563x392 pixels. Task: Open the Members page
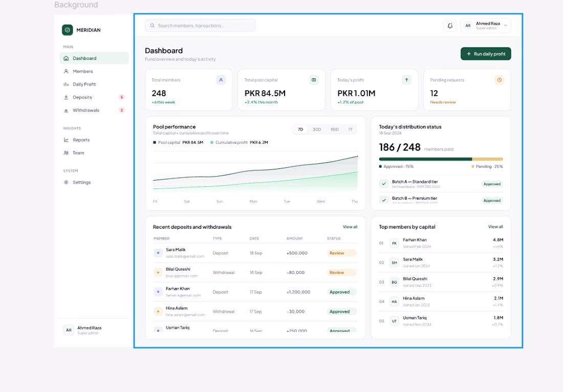click(x=94, y=71)
